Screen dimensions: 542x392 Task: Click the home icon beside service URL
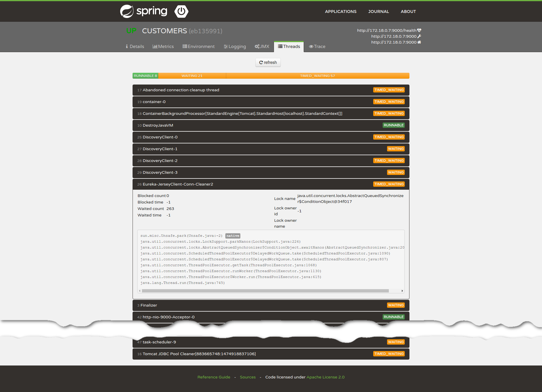pyautogui.click(x=419, y=42)
